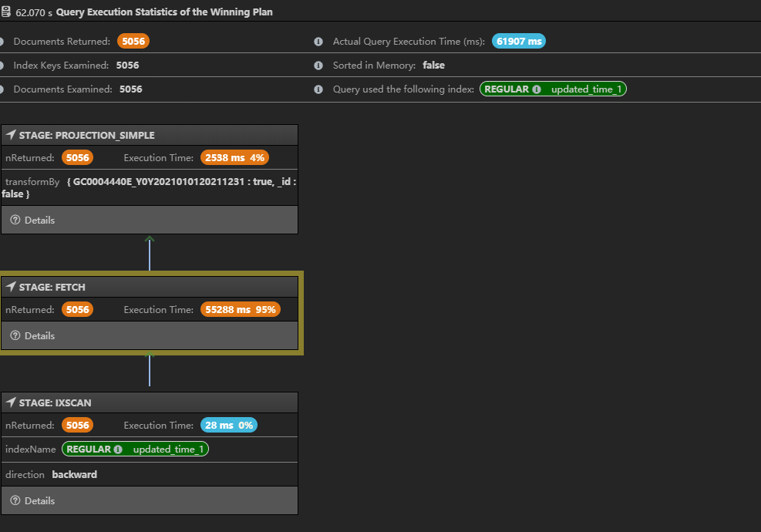Click info icon inside top REGULAR index badge
The width and height of the screenshot is (761, 532).
(x=537, y=89)
